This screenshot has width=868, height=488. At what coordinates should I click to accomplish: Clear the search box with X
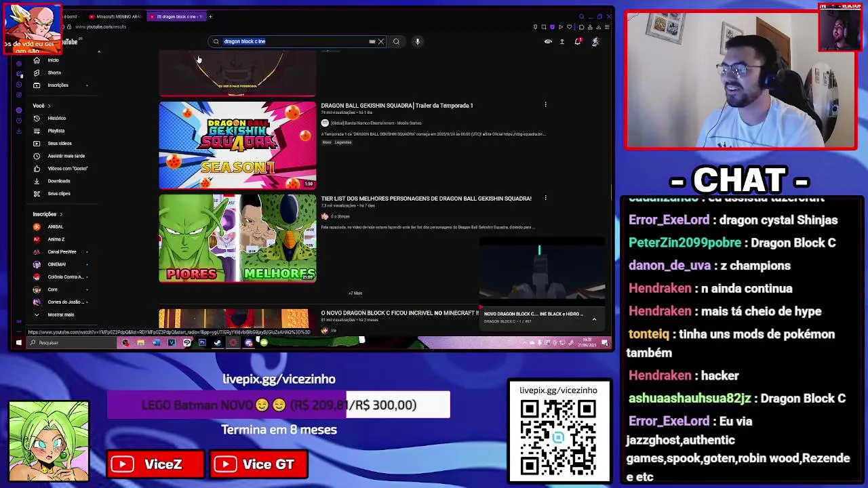point(381,41)
